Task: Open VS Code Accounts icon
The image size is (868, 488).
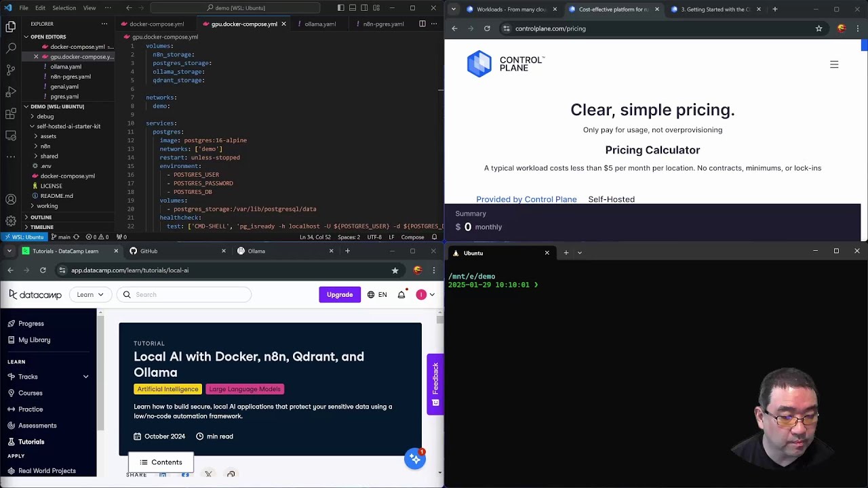Action: [11, 199]
